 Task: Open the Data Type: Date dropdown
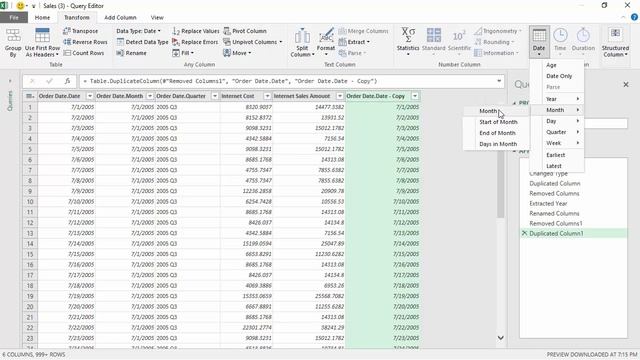pos(138,31)
